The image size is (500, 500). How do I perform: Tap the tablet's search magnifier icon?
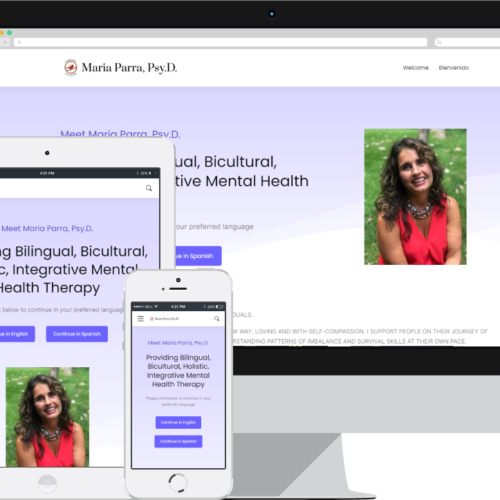click(x=149, y=188)
